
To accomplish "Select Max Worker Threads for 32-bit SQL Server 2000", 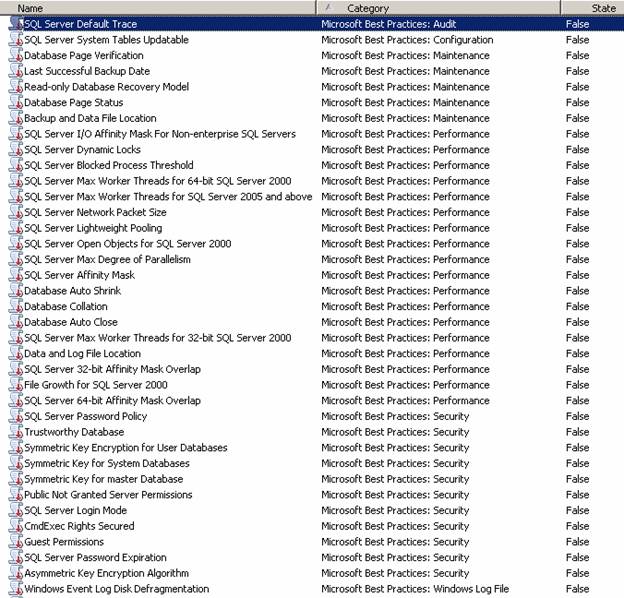I will pyautogui.click(x=158, y=338).
